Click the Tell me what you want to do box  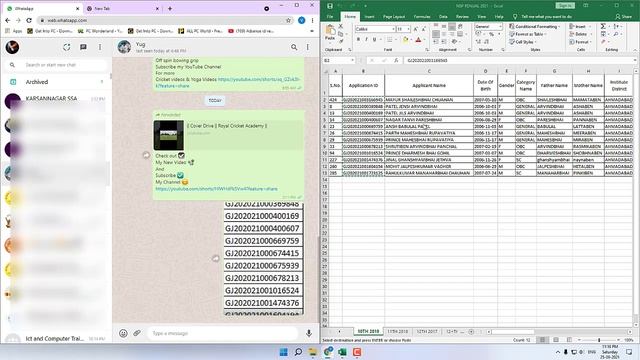(547, 17)
